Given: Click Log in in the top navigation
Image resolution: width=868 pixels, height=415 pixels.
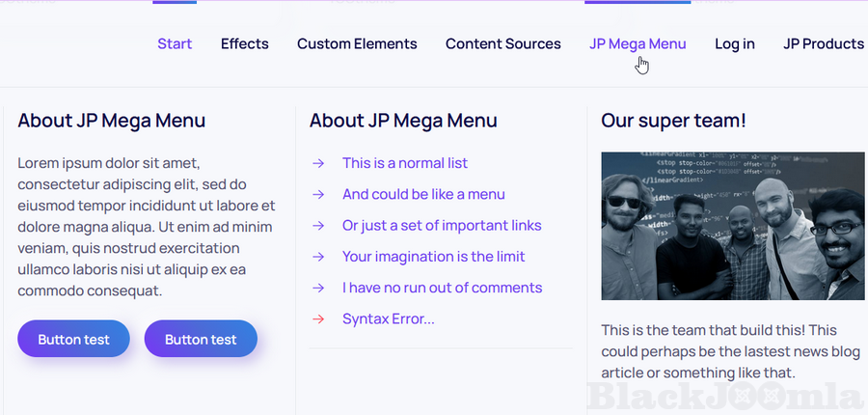Looking at the screenshot, I should pyautogui.click(x=734, y=43).
